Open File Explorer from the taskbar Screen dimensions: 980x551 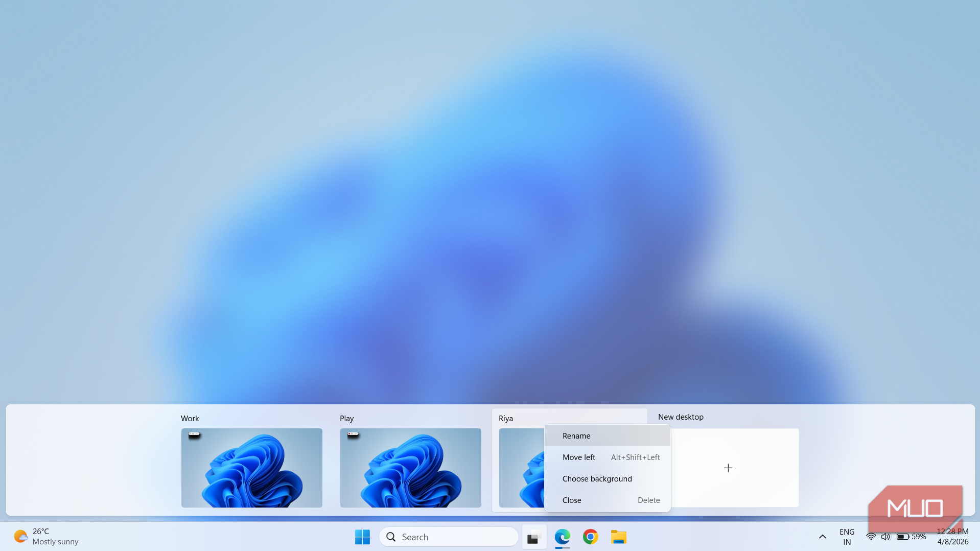pyautogui.click(x=618, y=537)
